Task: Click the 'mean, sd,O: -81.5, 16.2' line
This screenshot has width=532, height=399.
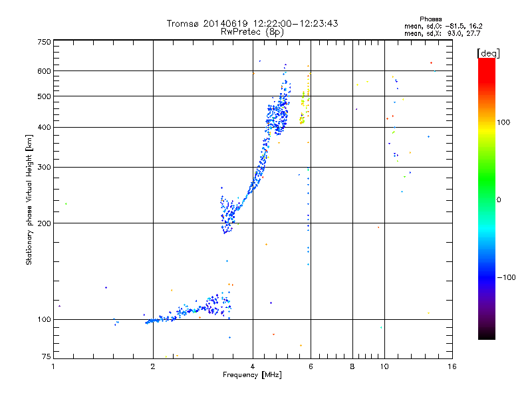Action: point(443,26)
